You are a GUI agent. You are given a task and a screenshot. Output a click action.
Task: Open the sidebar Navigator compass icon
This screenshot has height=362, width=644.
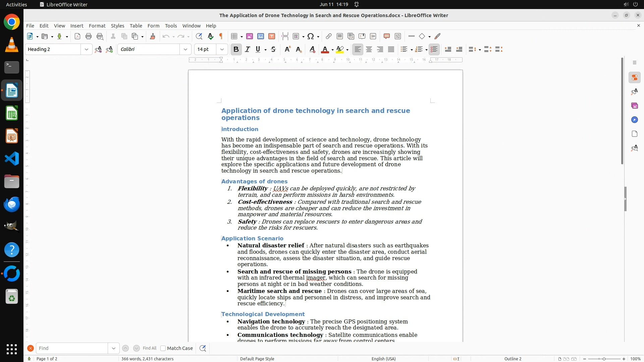[634, 120]
